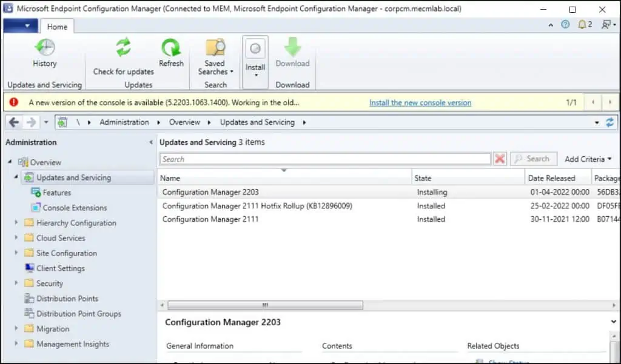Open the help question mark icon
This screenshot has width=621, height=364.
tap(565, 25)
